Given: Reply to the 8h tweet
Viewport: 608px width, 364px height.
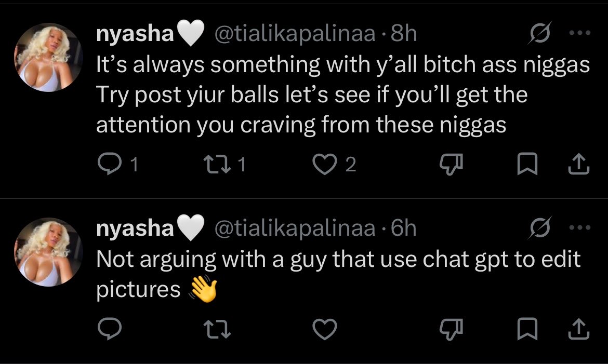Looking at the screenshot, I should (x=109, y=165).
